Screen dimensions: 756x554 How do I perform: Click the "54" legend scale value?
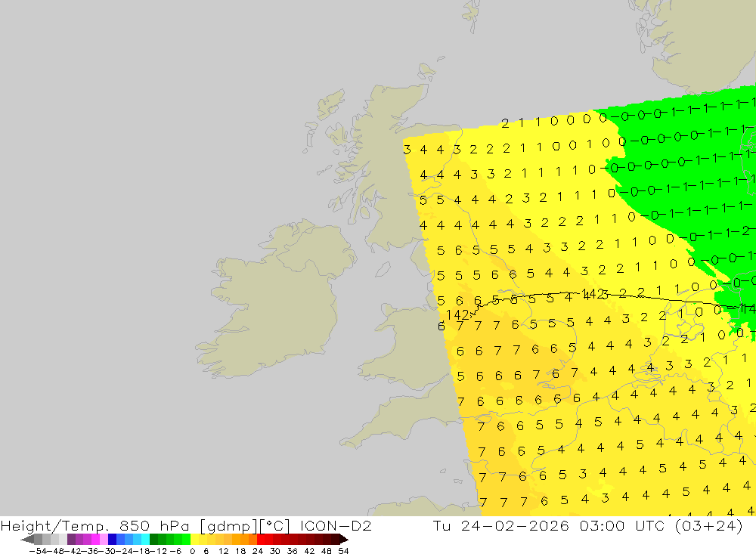tap(343, 551)
